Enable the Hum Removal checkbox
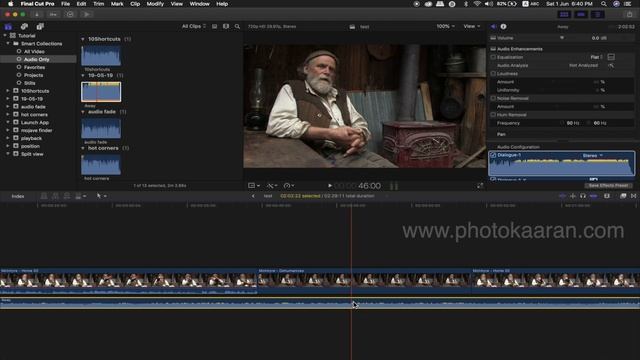 tap(493, 115)
